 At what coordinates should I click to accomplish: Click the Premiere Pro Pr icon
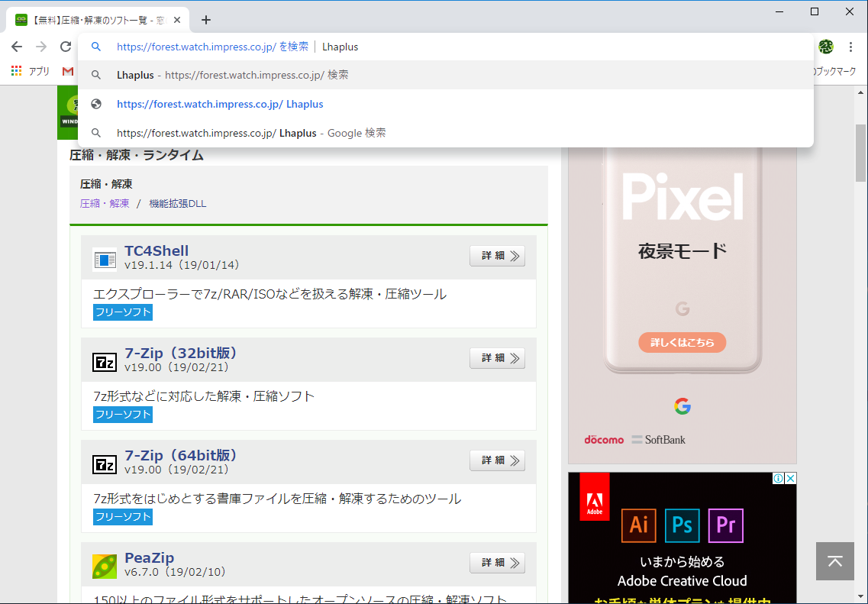pos(725,525)
